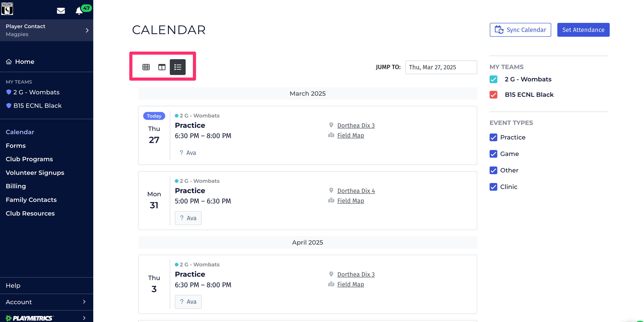Open Volunteer Signups in the sidebar

(x=35, y=173)
